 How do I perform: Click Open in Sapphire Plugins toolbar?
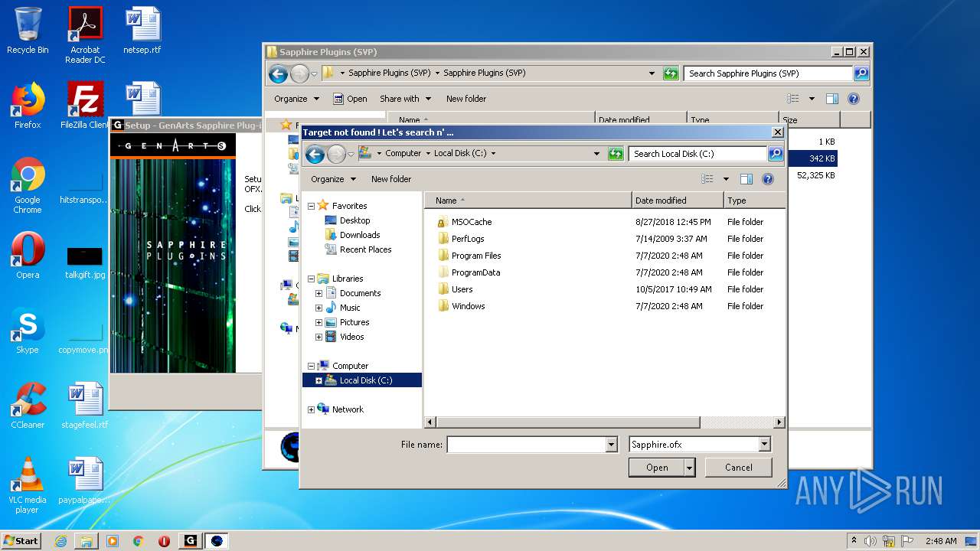tap(350, 99)
